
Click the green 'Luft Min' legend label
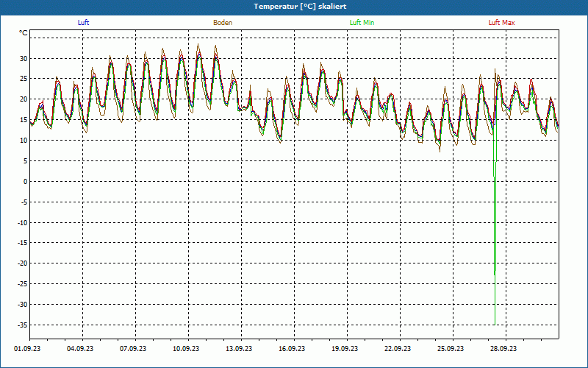click(x=362, y=23)
